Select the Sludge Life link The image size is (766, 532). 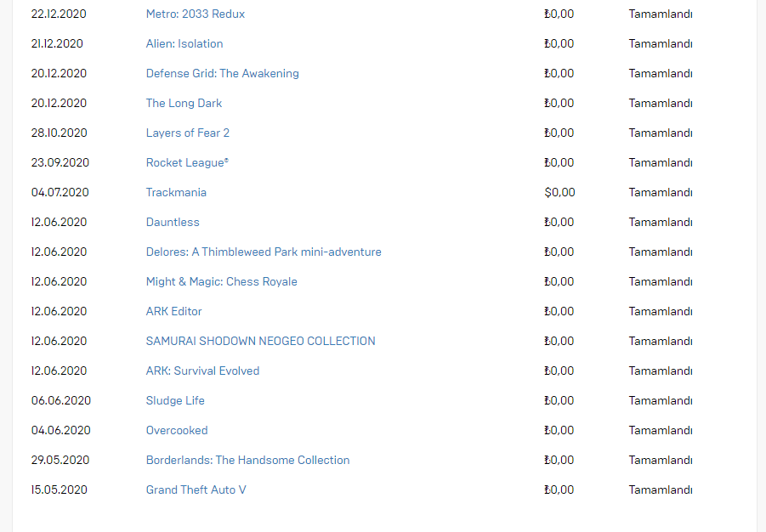175,401
